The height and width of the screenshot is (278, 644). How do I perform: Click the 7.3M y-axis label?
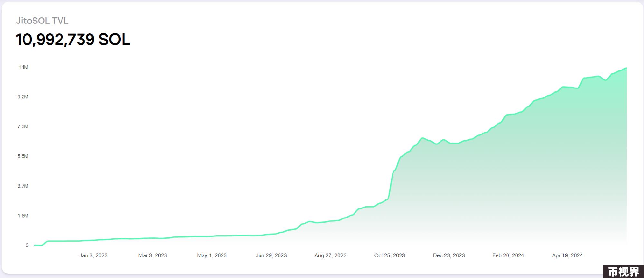tap(23, 126)
